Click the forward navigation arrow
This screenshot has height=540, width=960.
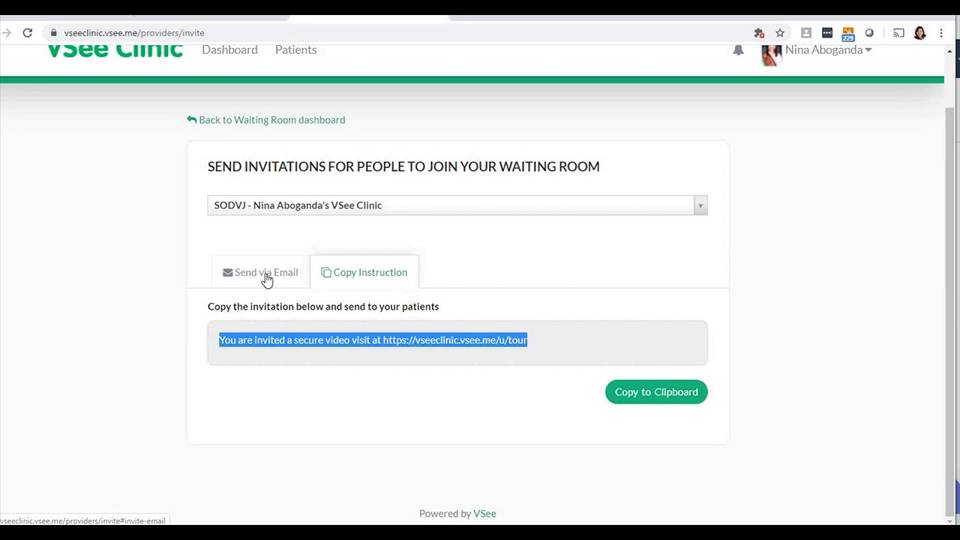click(x=7, y=33)
